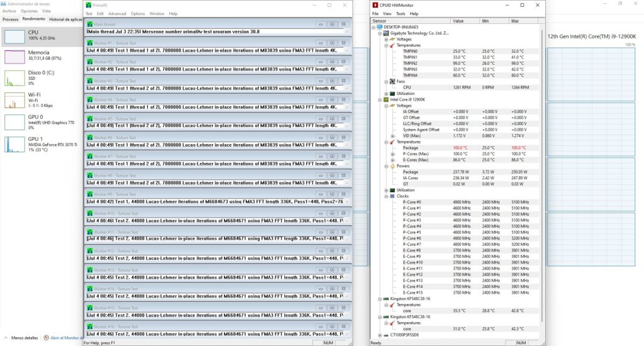Click the Powers flame icon in HWMonitor
The image size is (644, 346).
392,166
